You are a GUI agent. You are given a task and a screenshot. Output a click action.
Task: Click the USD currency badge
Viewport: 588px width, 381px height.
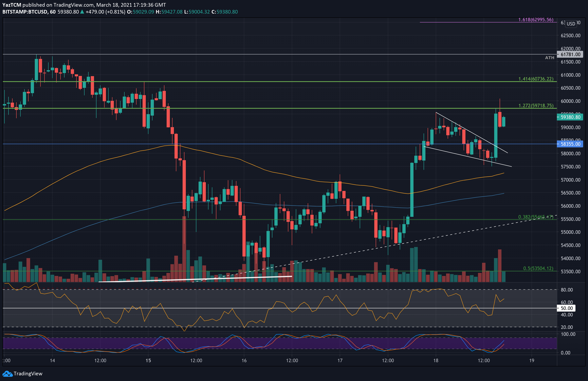pyautogui.click(x=571, y=24)
